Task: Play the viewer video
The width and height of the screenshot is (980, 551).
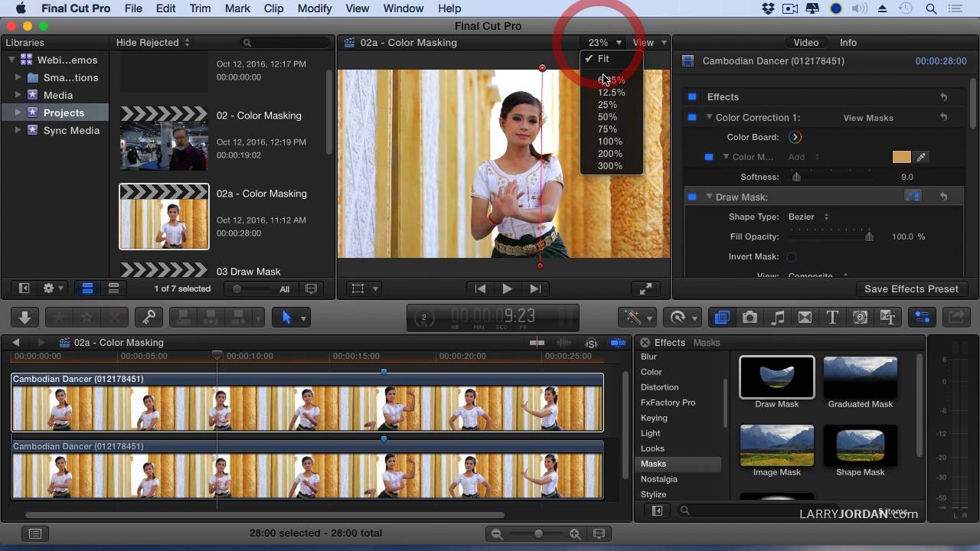Action: point(507,289)
